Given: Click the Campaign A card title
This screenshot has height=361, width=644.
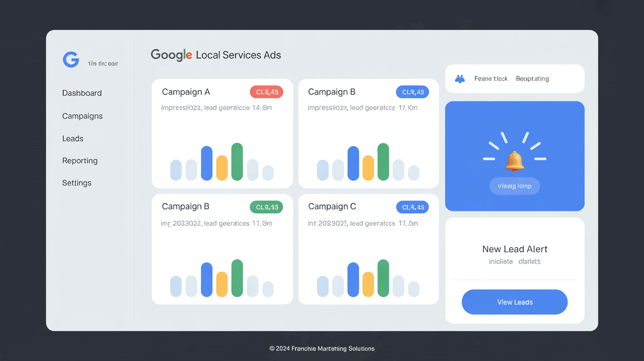Looking at the screenshot, I should tap(186, 92).
